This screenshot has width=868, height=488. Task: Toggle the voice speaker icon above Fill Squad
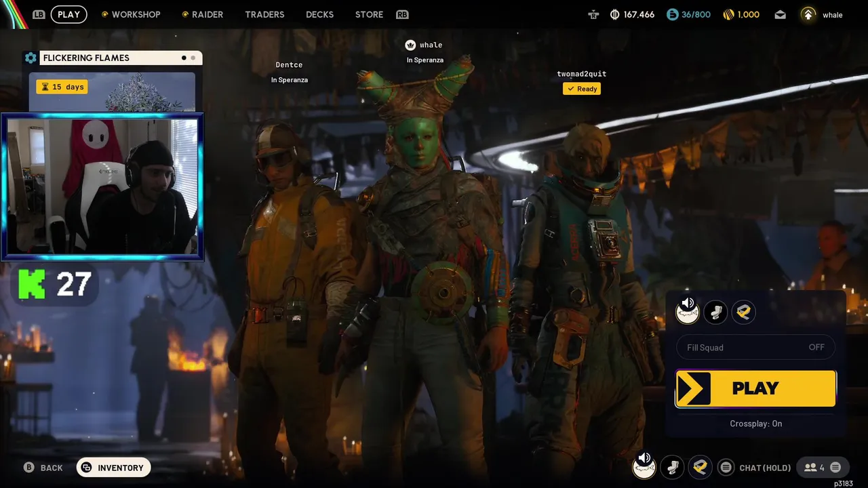(x=688, y=304)
